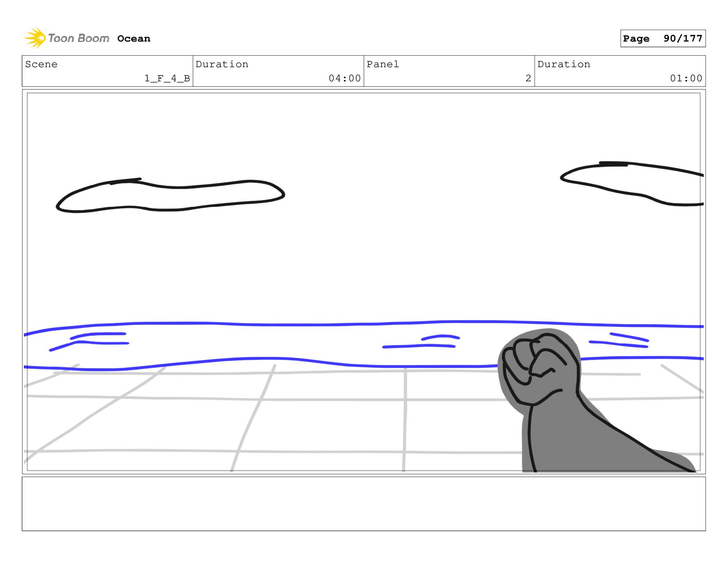Click the 'Panel' header label
The width and height of the screenshot is (728, 564).
tap(383, 64)
